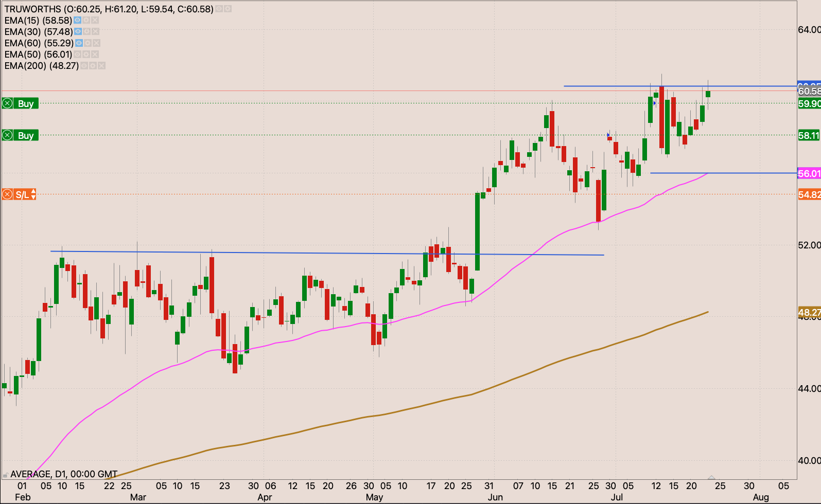This screenshot has height=504, width=821.
Task: Remove the EMA(30) indicator with its X icon
Action: tap(96, 32)
